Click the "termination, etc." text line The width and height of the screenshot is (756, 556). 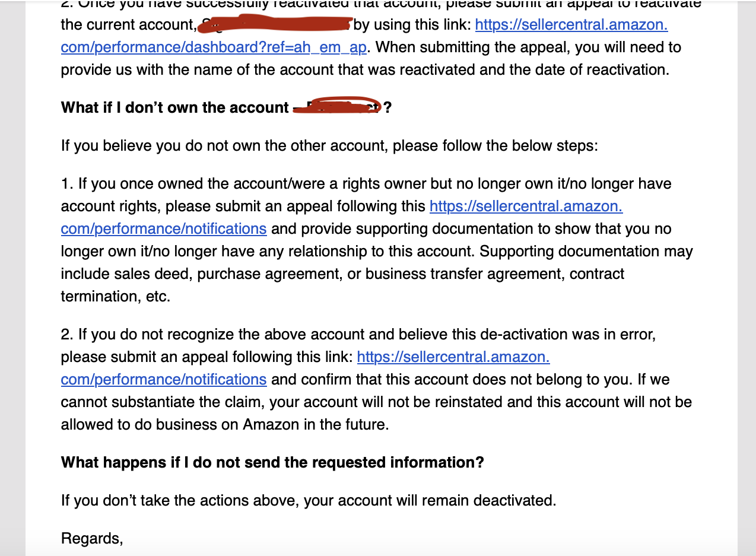click(x=116, y=296)
